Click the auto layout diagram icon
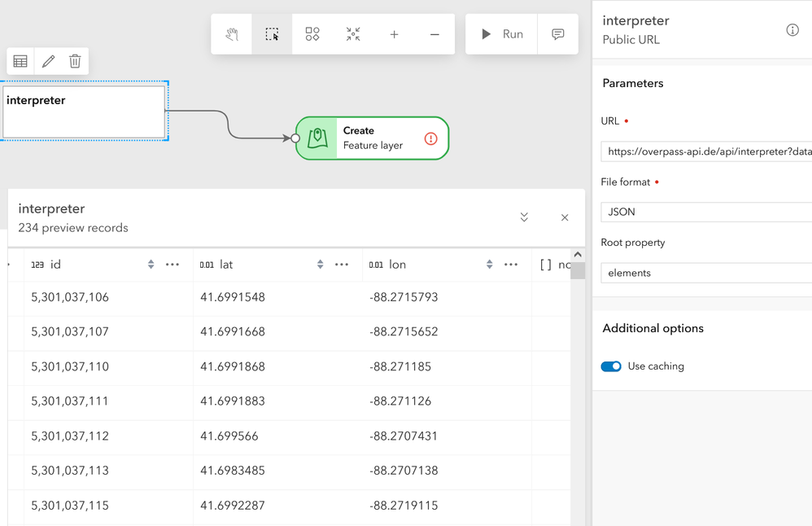The width and height of the screenshot is (812, 526). 312,34
